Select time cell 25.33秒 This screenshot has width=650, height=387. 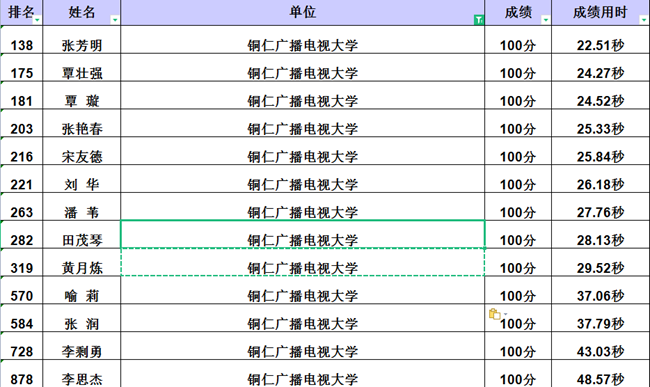click(x=600, y=123)
